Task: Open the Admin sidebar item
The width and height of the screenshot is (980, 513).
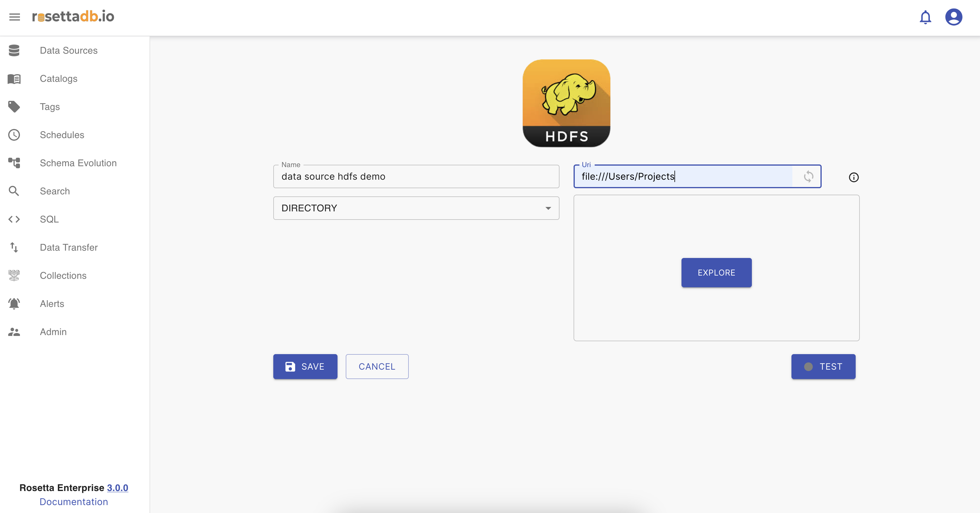Action: [x=53, y=332]
